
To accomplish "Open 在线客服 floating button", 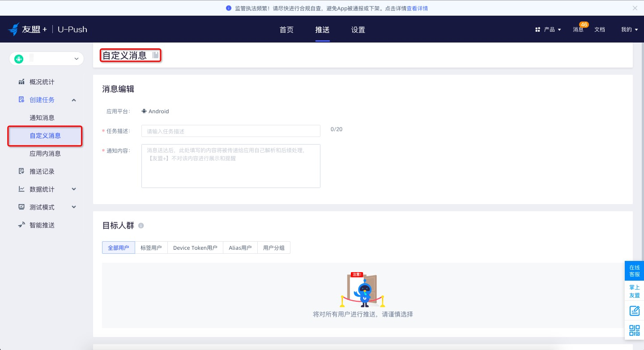I will [634, 271].
